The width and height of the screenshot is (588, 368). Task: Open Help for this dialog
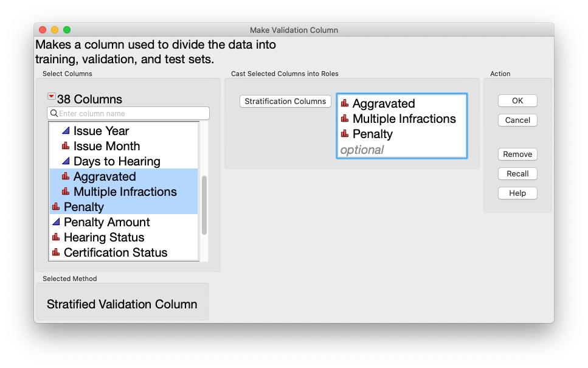tap(517, 193)
